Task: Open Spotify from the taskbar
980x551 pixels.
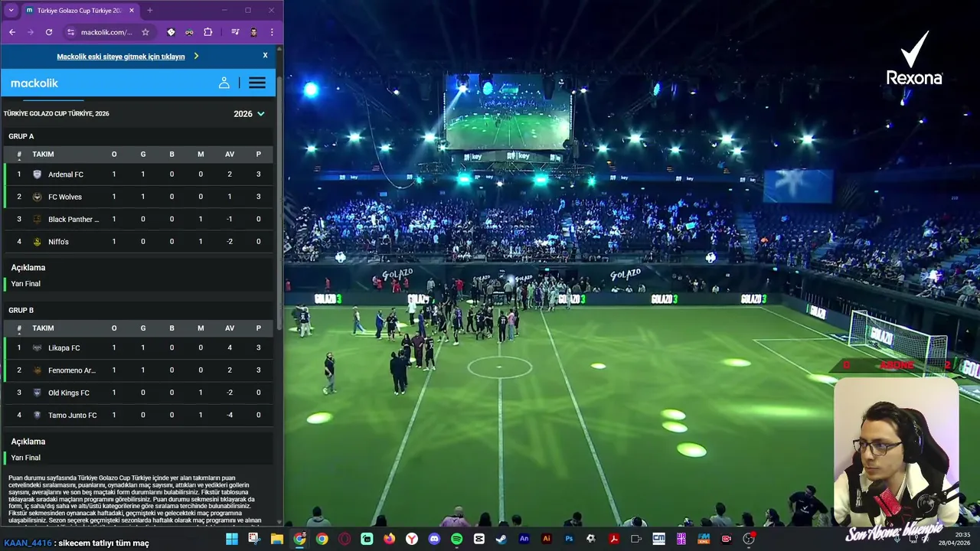Action: click(457, 539)
